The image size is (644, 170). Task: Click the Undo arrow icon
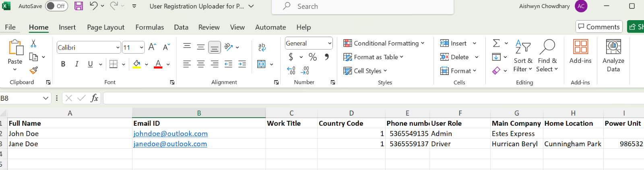[x=93, y=6]
